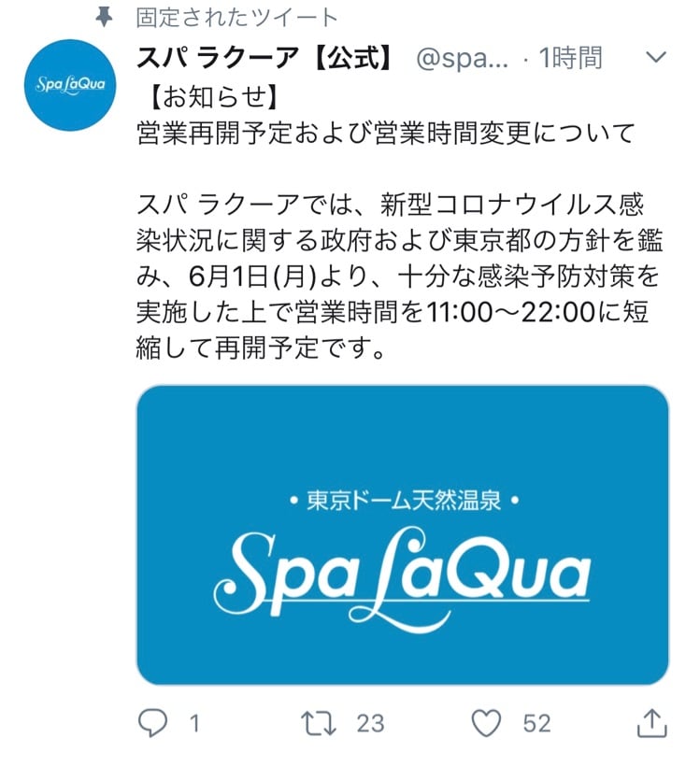Select the 固定されたツイート label
700x766 pixels.
pyautogui.click(x=236, y=18)
